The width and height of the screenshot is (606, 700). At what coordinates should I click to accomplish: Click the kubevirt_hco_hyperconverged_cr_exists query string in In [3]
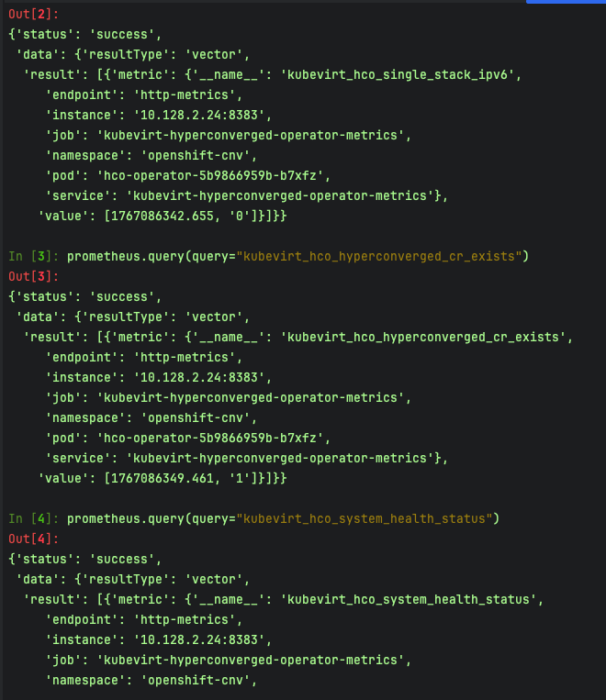(x=379, y=256)
